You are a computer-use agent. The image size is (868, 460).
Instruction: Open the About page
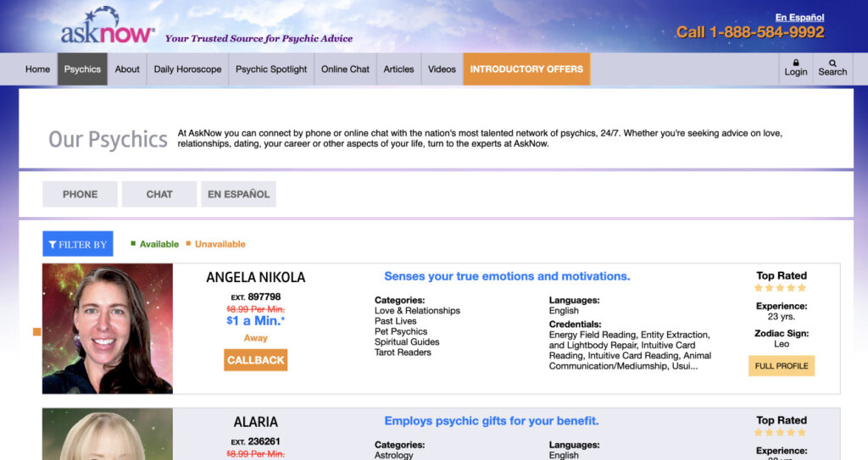tap(127, 69)
